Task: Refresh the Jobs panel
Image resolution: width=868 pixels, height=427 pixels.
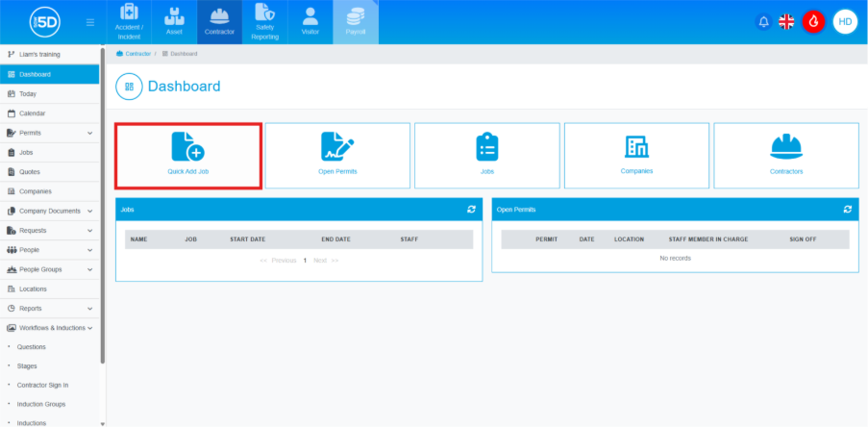Action: coord(471,209)
